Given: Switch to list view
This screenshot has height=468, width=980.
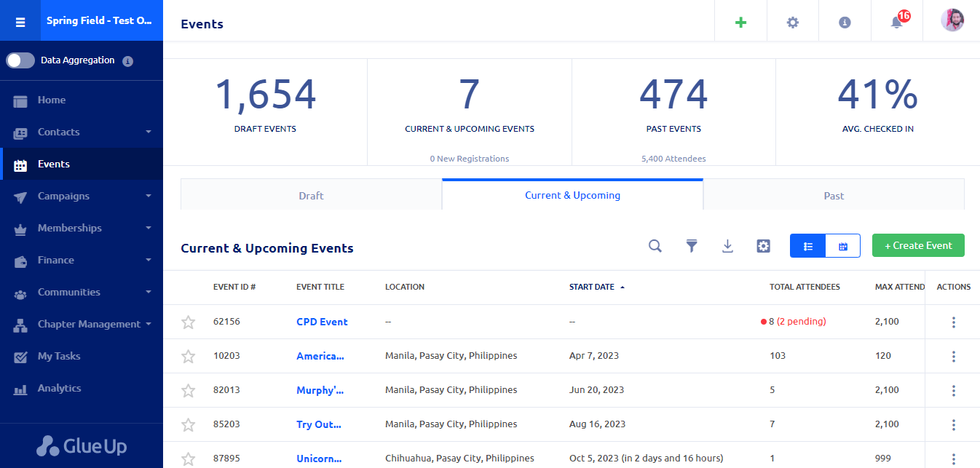Looking at the screenshot, I should 808,246.
